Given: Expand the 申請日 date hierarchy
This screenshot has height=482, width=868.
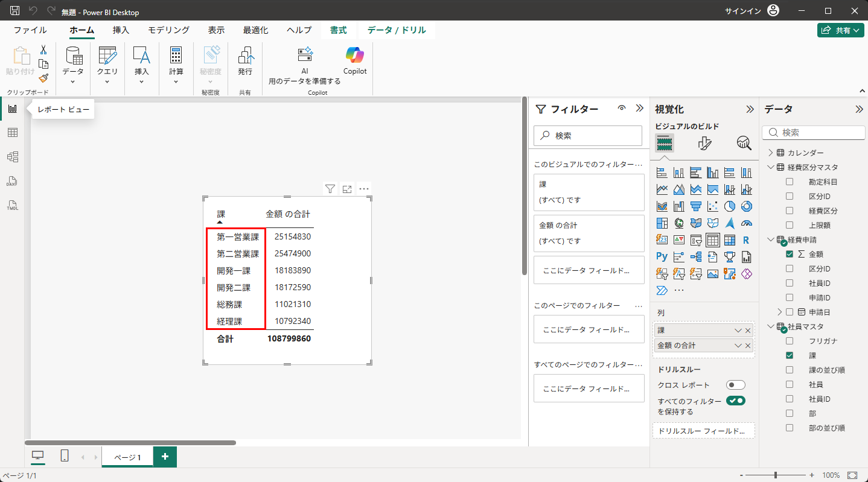Looking at the screenshot, I should (x=780, y=312).
